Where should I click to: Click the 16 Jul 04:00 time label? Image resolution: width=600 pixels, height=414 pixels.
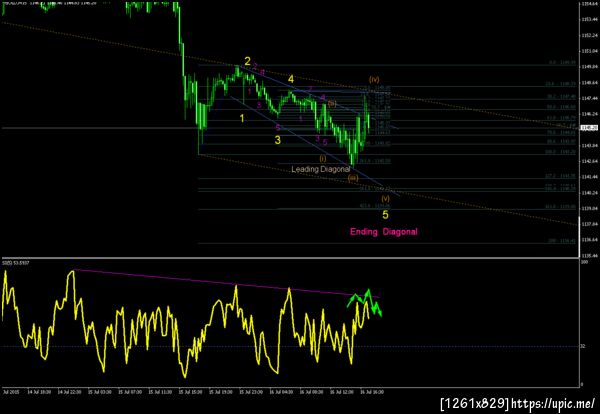281,392
